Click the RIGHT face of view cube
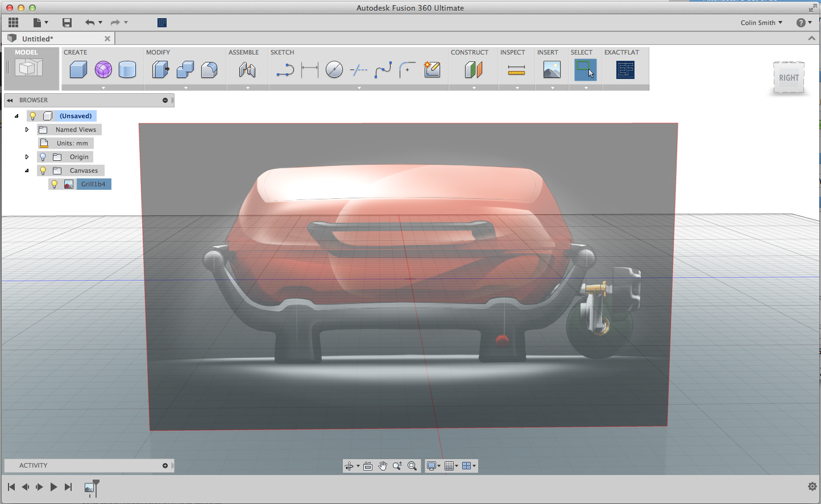Viewport: 821px width, 504px height. pyautogui.click(x=789, y=78)
